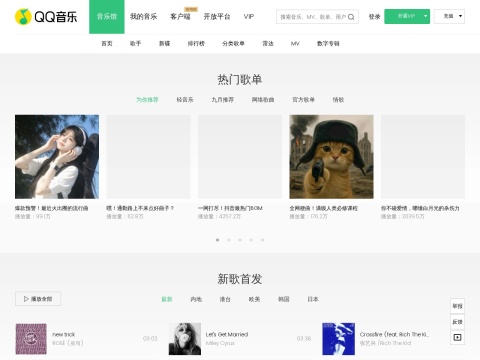Open the 客户端 tab
Viewport: 480px width, 360px height.
[180, 17]
